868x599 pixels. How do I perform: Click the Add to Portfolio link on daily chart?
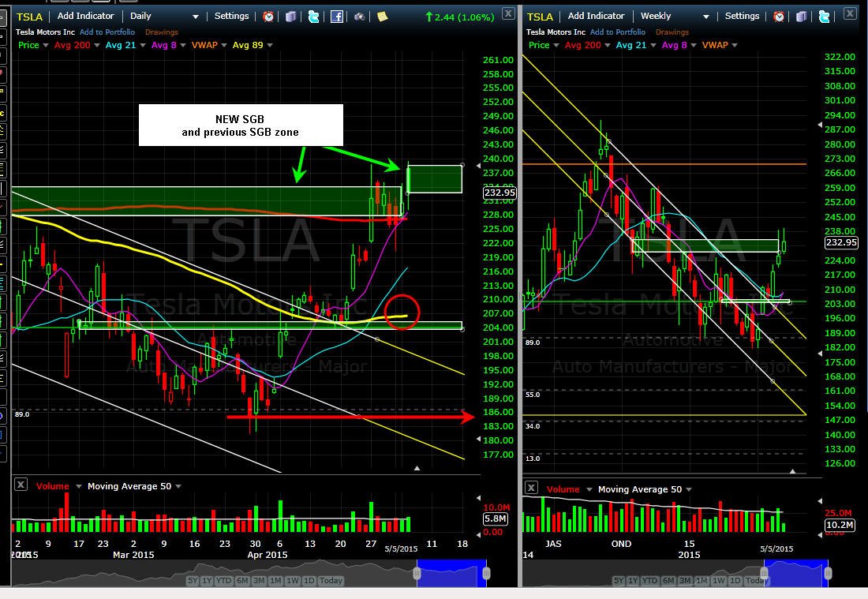(107, 32)
